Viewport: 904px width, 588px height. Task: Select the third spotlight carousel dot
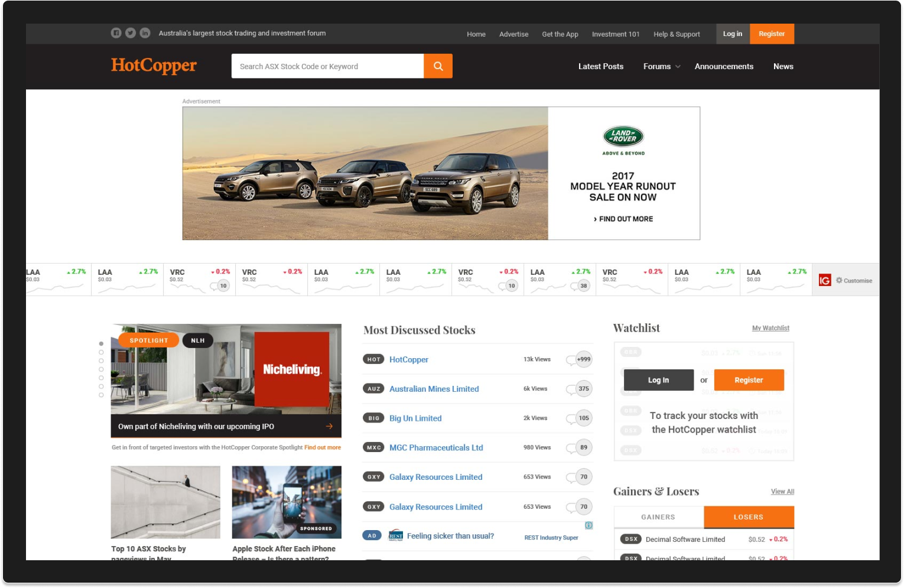pos(101,360)
